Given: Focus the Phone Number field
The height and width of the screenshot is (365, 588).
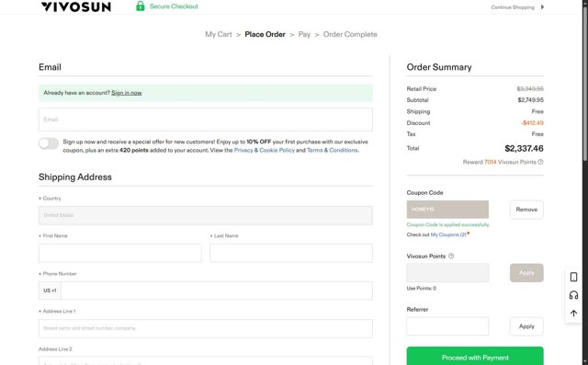Looking at the screenshot, I should coord(217,291).
